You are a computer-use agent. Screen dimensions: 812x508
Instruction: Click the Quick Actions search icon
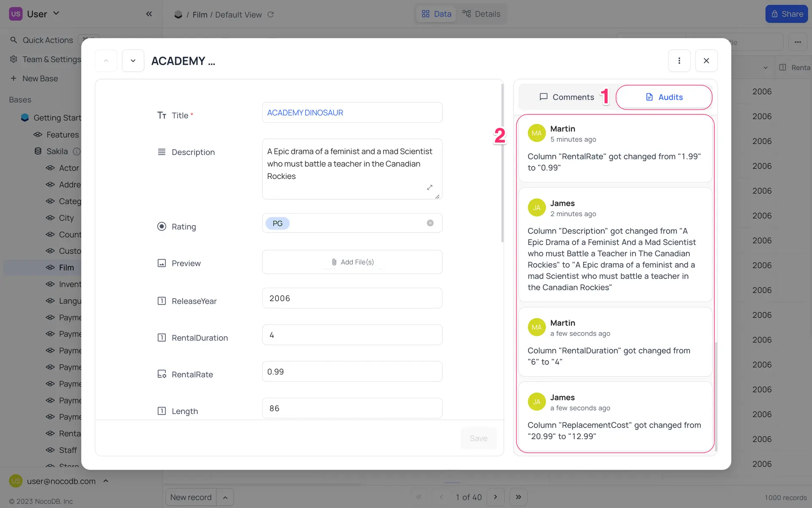pyautogui.click(x=14, y=40)
